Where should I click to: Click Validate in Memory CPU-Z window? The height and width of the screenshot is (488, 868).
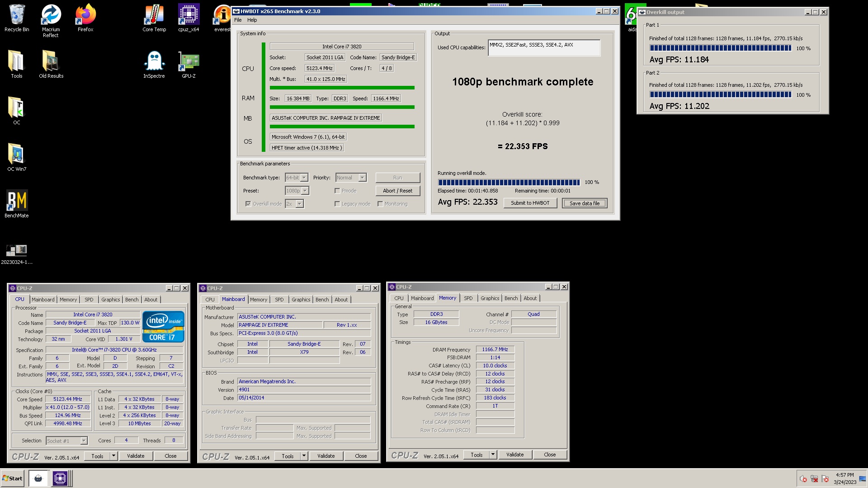click(515, 455)
